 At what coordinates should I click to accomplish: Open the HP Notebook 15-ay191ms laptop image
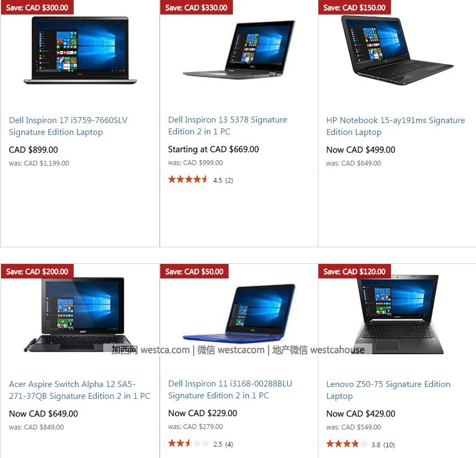tap(397, 50)
